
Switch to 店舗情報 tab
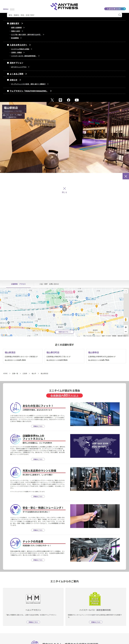(14, 284)
